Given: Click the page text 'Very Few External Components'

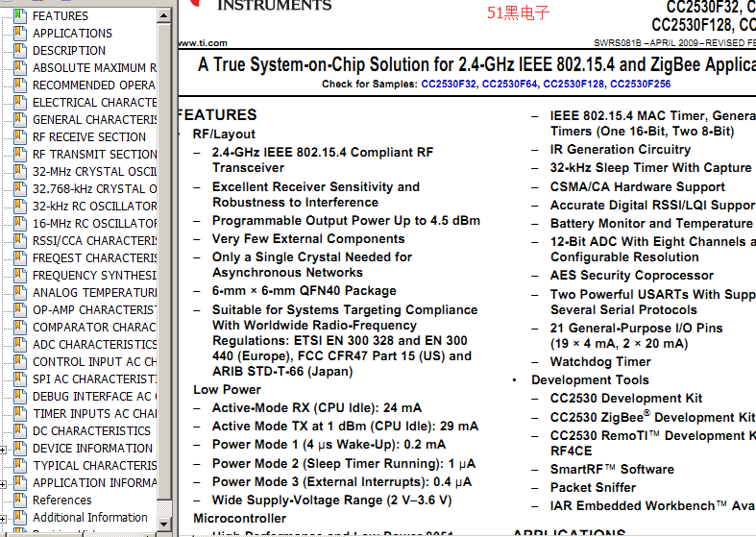Looking at the screenshot, I should 308,239.
